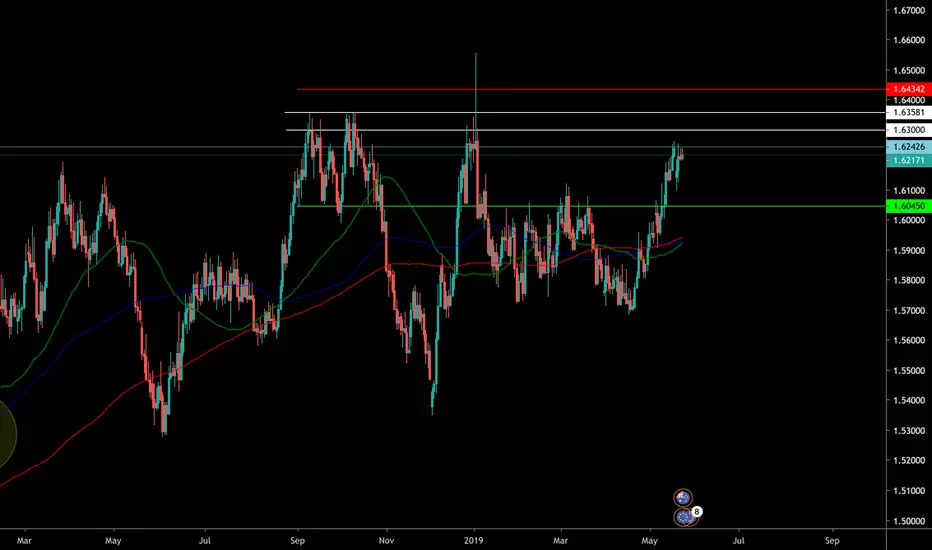
Task: Click the Mar label after 2019
Action: point(561,540)
